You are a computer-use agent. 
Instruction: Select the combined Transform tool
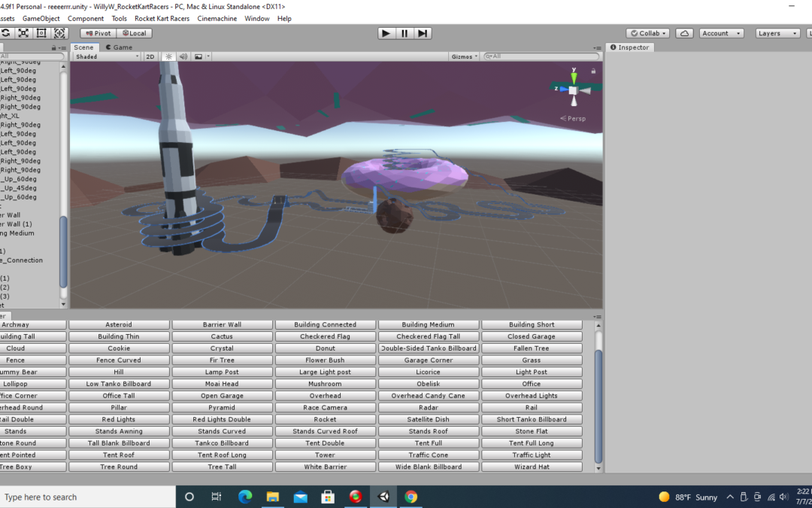pos(59,33)
